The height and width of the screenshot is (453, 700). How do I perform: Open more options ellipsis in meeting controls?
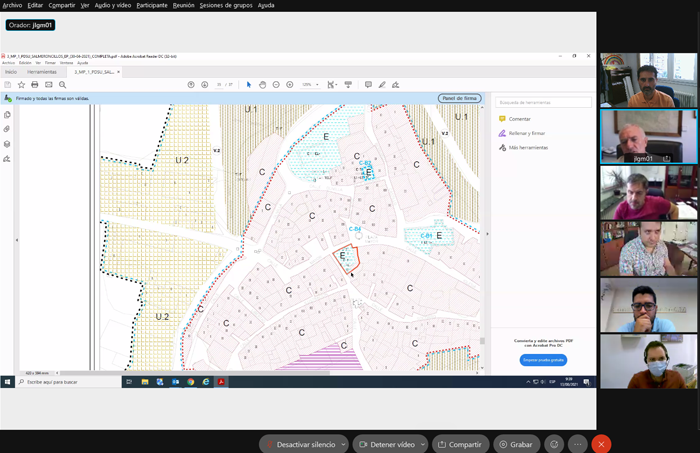(577, 444)
